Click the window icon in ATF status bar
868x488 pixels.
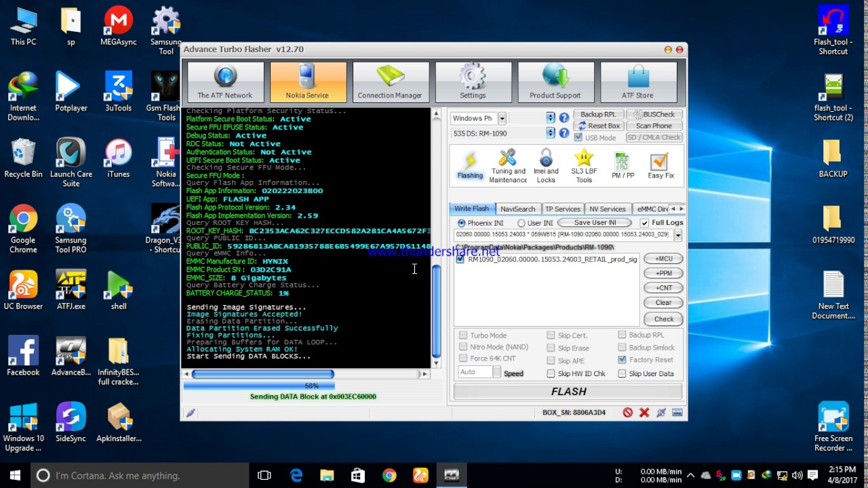pyautogui.click(x=677, y=412)
